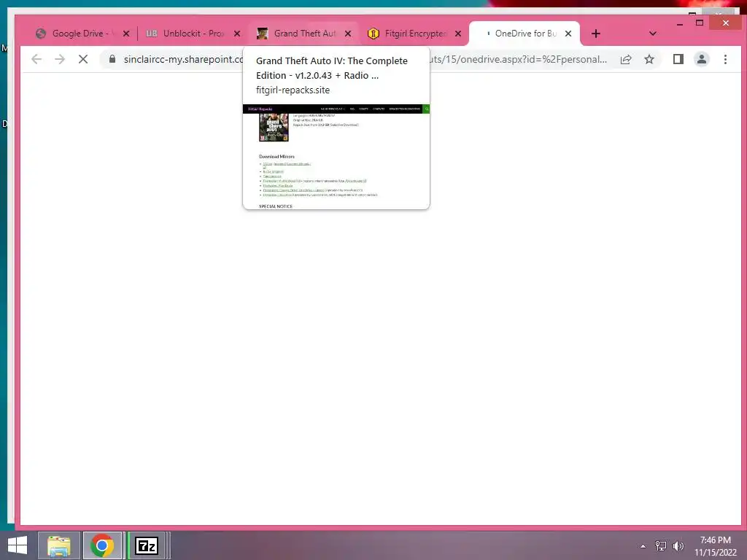Switch to the Grand Theft Auto tab

pyautogui.click(x=304, y=34)
